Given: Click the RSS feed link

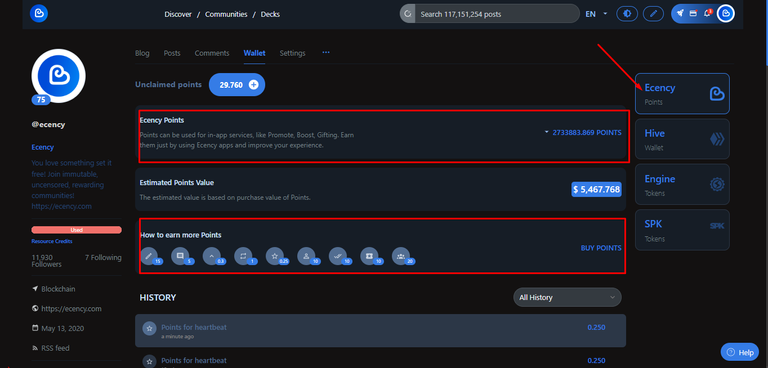Looking at the screenshot, I should point(55,348).
